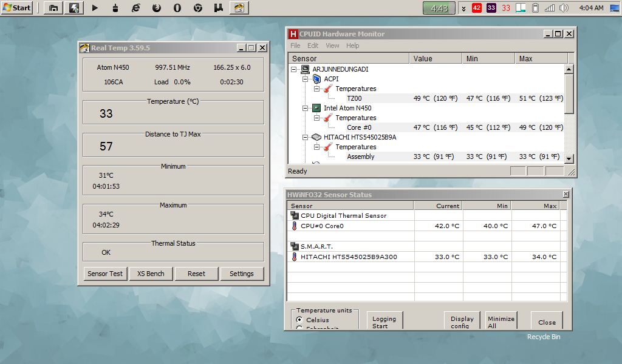
Task: Collapse Temperatures node under Intel Atom N450
Action: [316, 118]
